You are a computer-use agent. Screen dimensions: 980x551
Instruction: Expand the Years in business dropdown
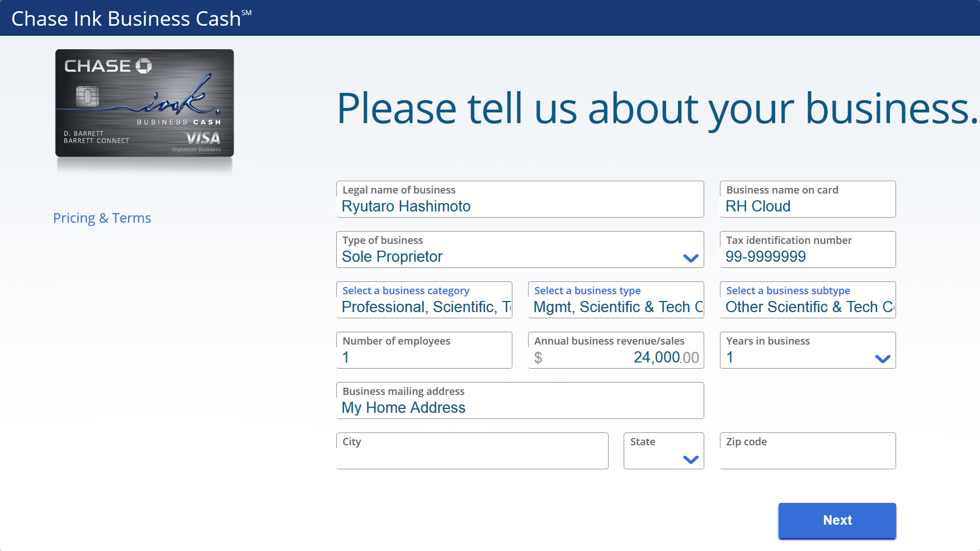[807, 350]
